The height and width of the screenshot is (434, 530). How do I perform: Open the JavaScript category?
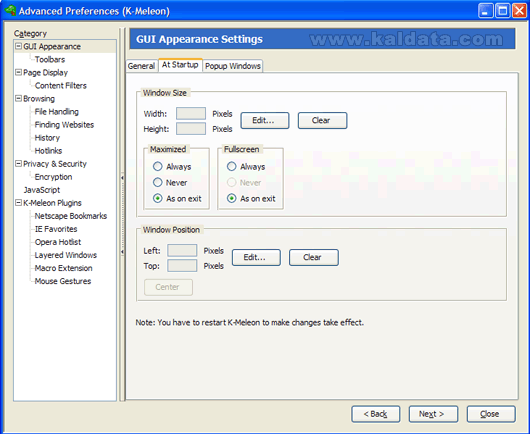[42, 190]
